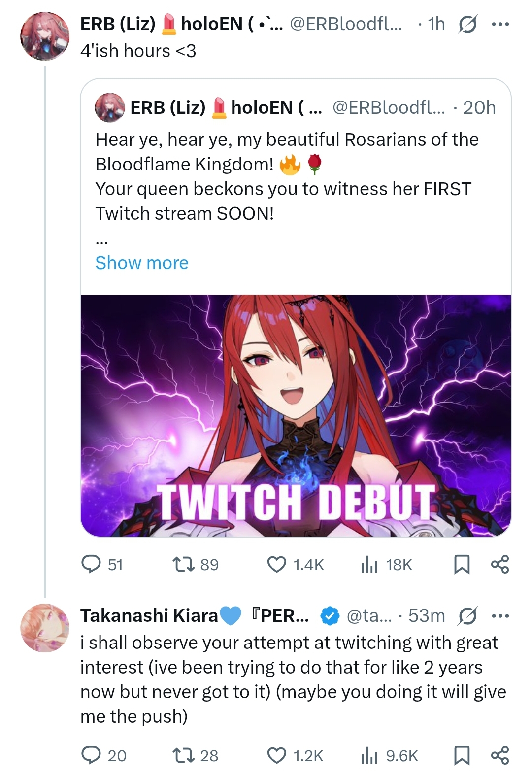The height and width of the screenshot is (780, 532).
Task: Like ERB's tweet with 1.4K likes
Action: point(277,564)
